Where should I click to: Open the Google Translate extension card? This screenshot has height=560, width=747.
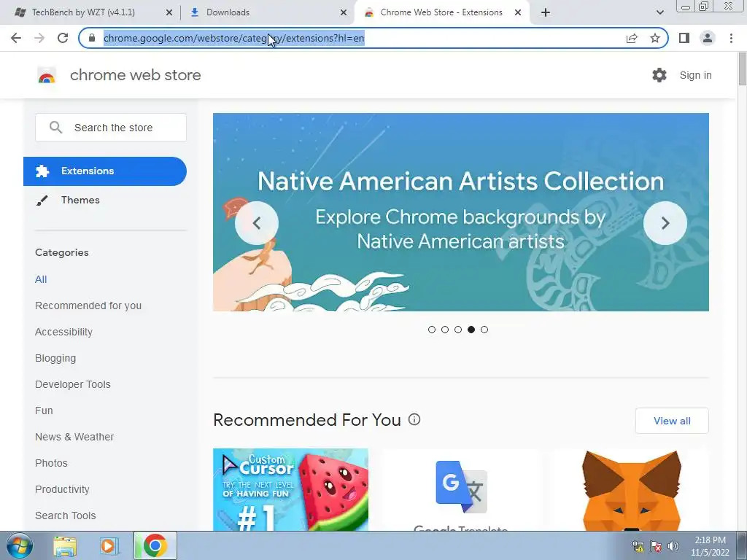pyautogui.click(x=461, y=489)
